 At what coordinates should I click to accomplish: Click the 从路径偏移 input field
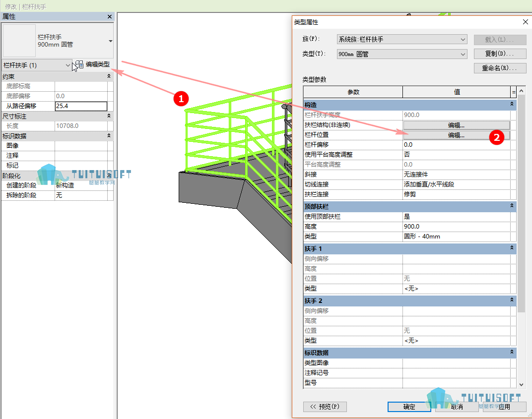coord(81,106)
